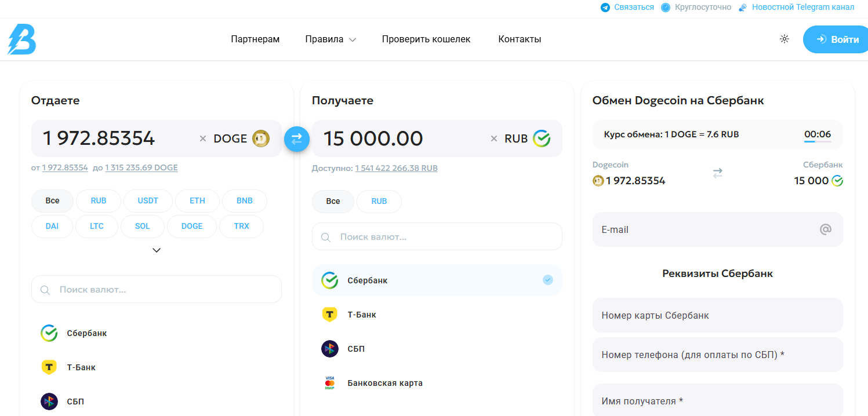Screen dimensions: 868x416
Task: Open the Партнерам menu item
Action: pyautogui.click(x=255, y=39)
